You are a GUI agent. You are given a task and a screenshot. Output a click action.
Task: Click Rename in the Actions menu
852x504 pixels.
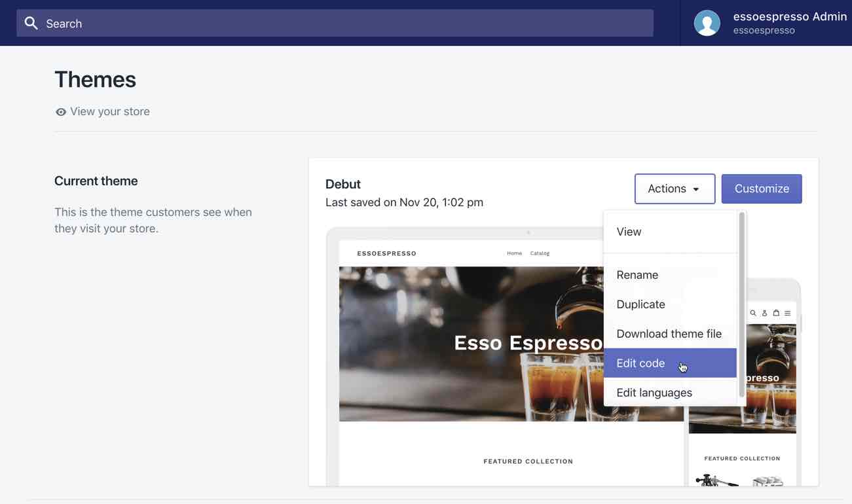(637, 275)
